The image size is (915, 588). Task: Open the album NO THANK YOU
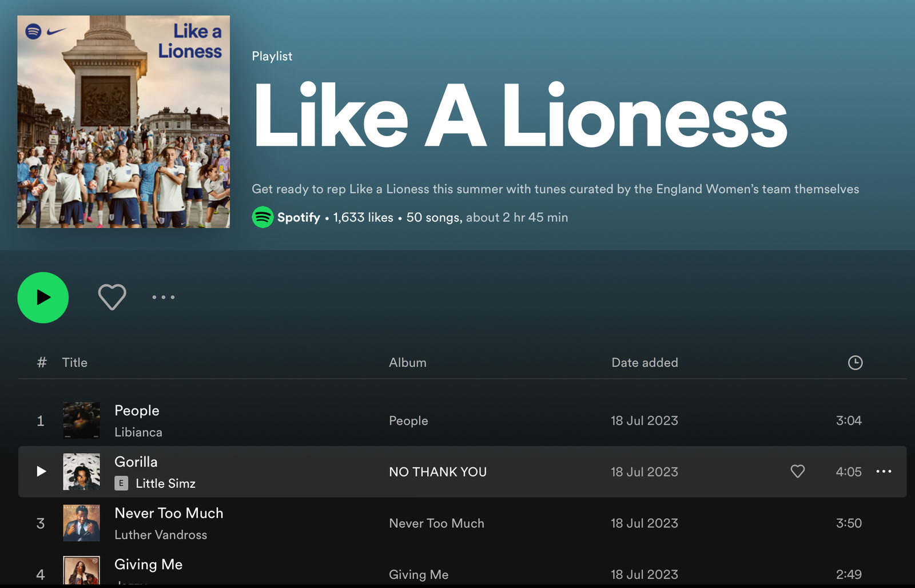point(437,471)
